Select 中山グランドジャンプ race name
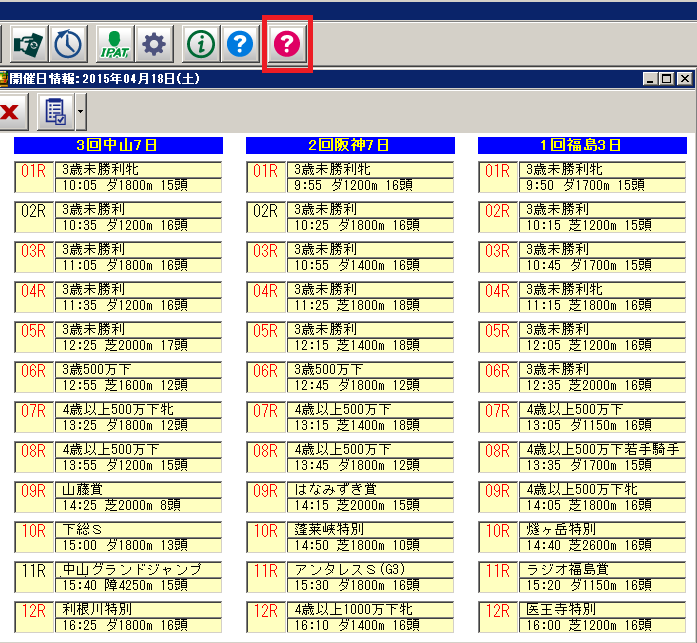697x643 pixels. click(x=138, y=569)
